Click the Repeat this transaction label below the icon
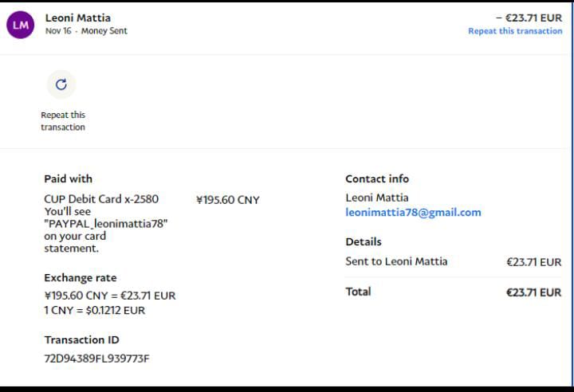 (63, 121)
